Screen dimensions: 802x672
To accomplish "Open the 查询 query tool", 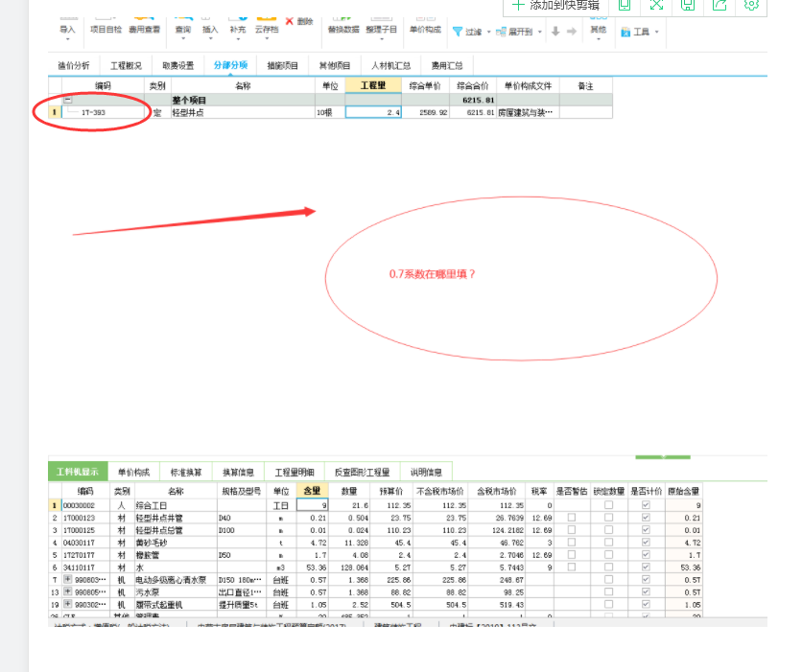I will pyautogui.click(x=183, y=29).
